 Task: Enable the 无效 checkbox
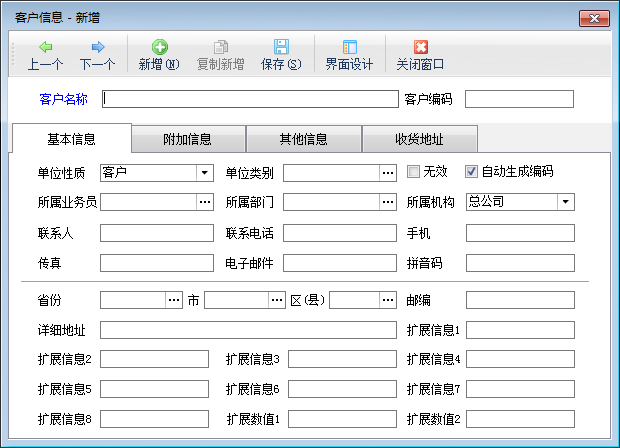pos(414,172)
